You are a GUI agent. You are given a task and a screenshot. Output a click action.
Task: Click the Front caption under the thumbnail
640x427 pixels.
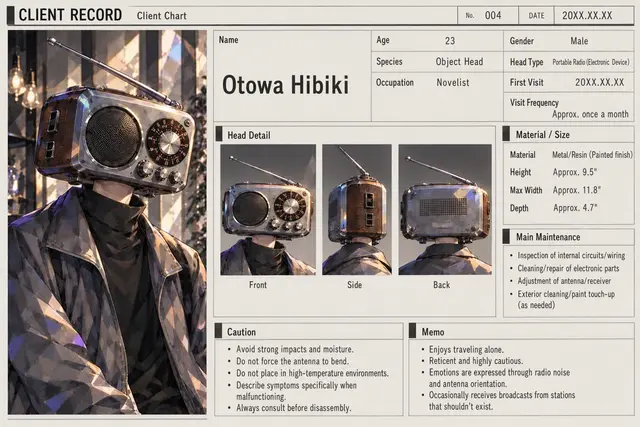click(x=258, y=285)
